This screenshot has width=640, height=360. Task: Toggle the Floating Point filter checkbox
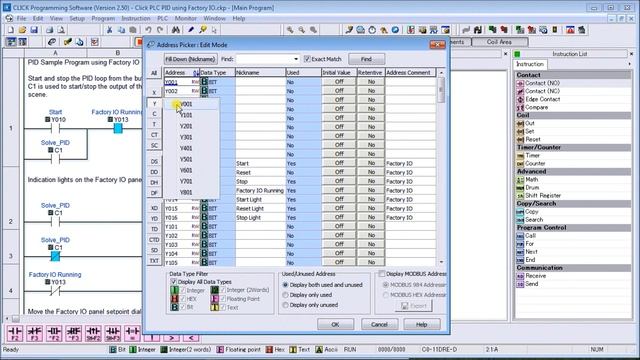click(x=223, y=299)
